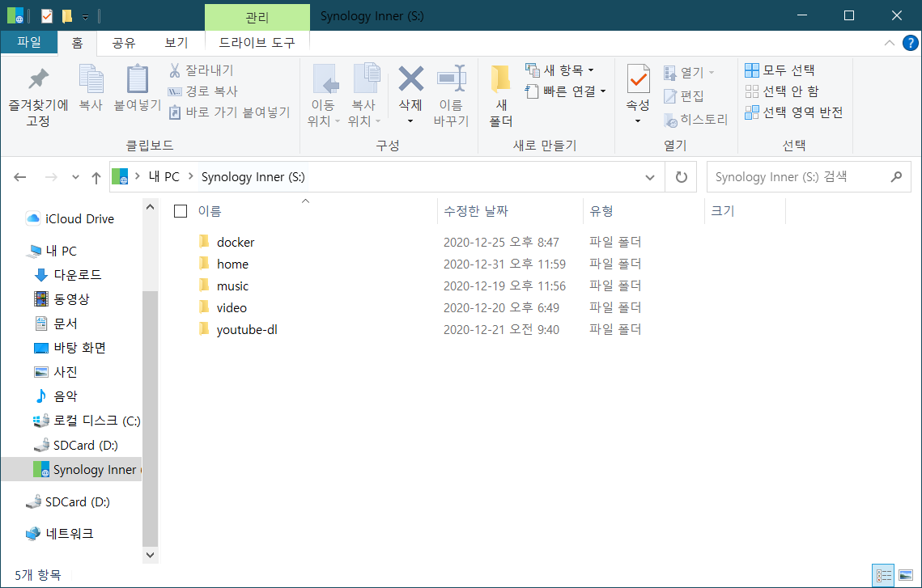Viewport: 922px width, 588px height.
Task: Click 선택 영역 반전 (Invert selection)
Action: tap(794, 112)
